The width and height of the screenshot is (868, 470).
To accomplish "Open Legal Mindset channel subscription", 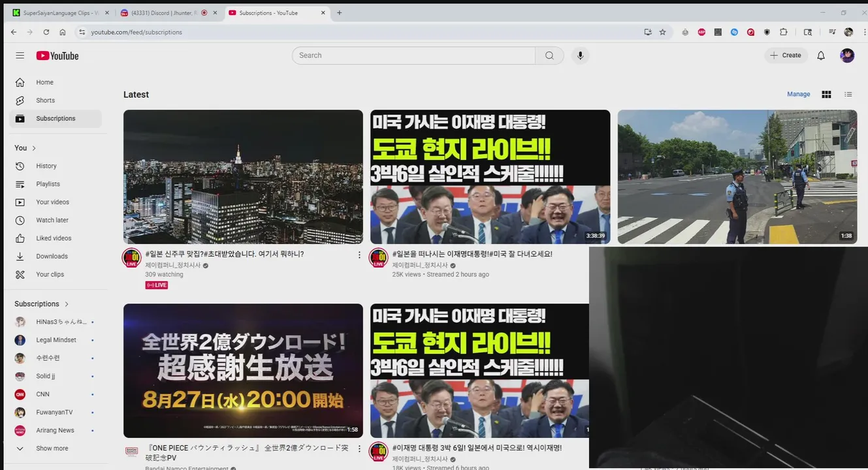I will coord(56,340).
